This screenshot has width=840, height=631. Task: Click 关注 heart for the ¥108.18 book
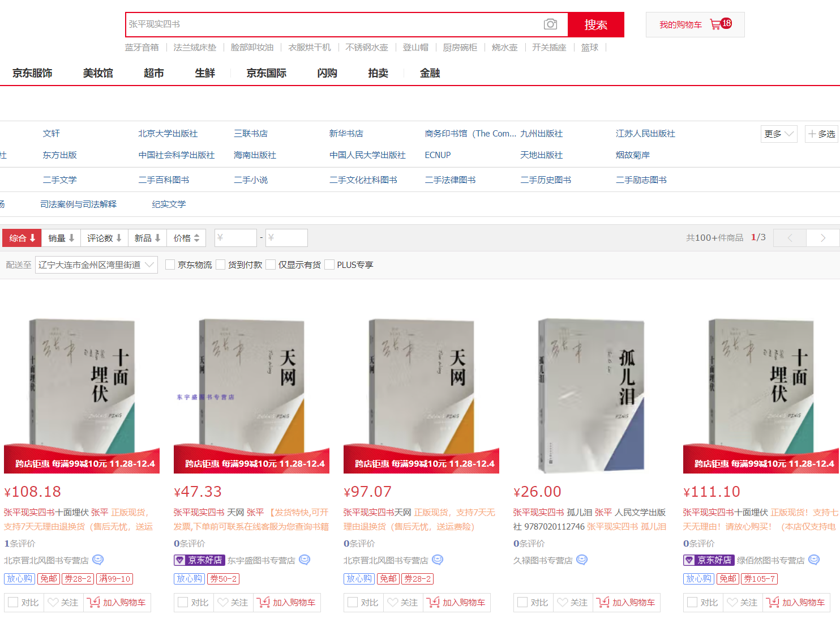(63, 603)
